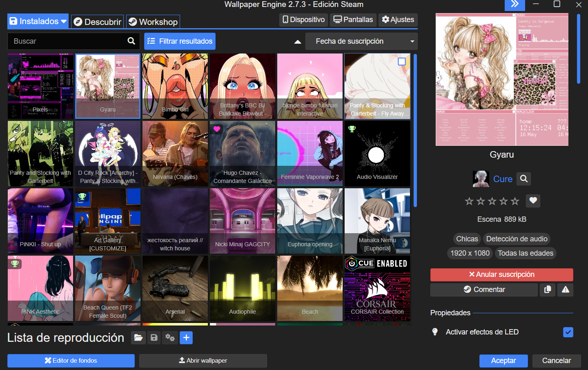Screen dimensions: 588x370
Task: Open the Editor de fondos
Action: click(71, 361)
